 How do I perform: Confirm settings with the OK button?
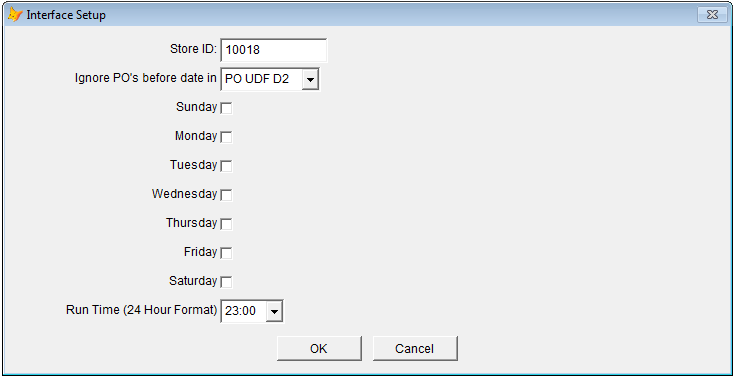(x=319, y=348)
